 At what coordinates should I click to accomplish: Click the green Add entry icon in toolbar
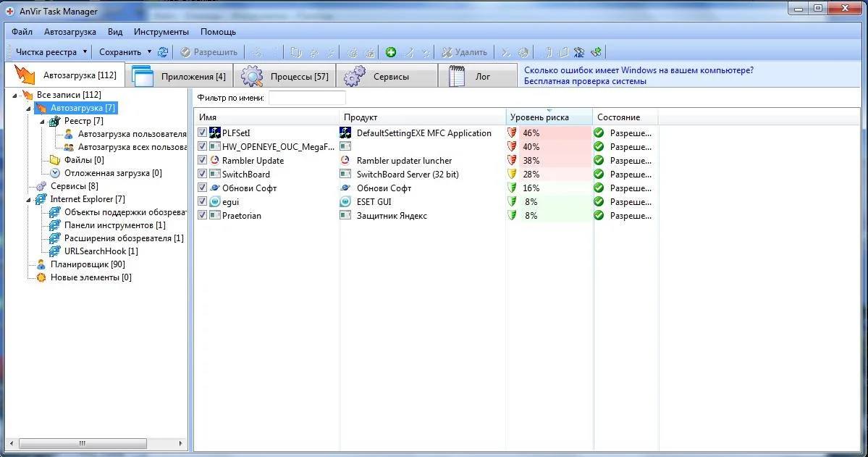[x=391, y=52]
